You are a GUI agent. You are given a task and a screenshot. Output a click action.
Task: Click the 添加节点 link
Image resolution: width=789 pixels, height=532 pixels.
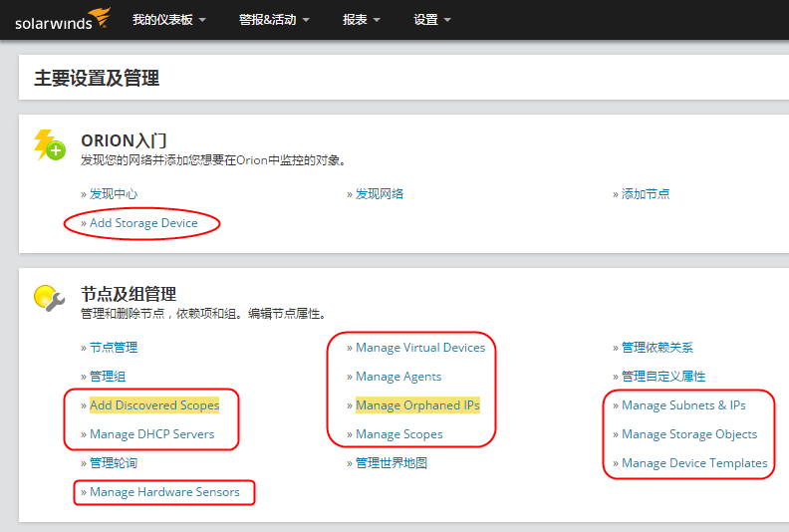(646, 194)
